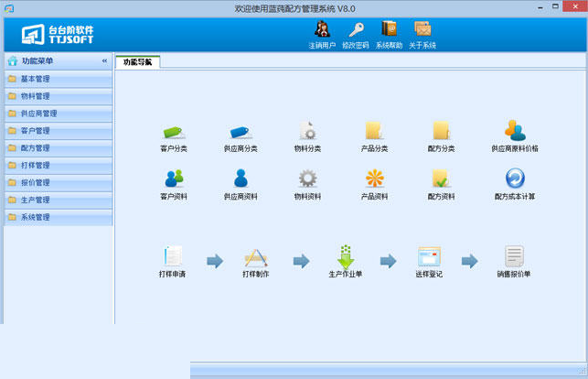Open 供应商原料价格 icon
Viewport: 588px width, 379px height.
point(515,130)
